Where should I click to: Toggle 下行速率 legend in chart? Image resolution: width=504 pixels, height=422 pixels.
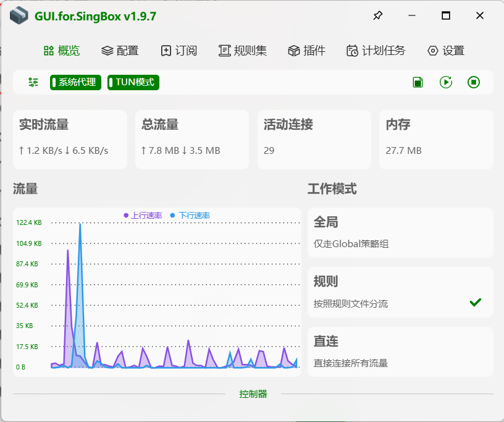190,215
